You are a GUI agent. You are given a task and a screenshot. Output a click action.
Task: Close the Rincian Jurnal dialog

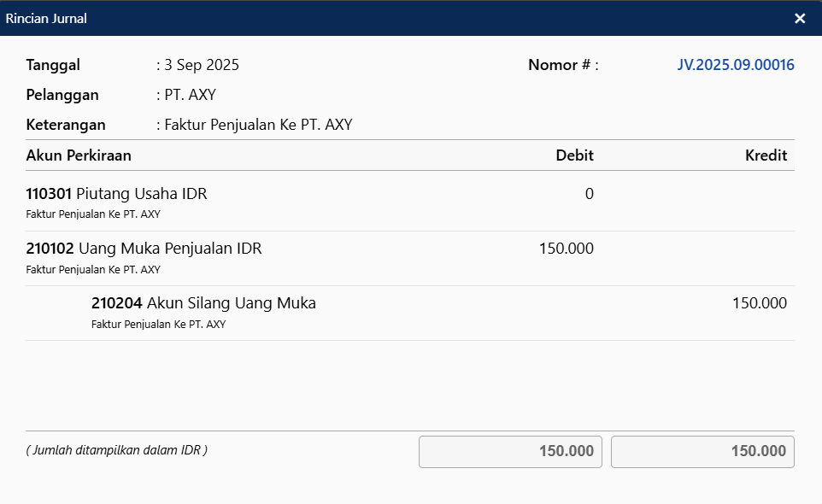coord(800,19)
